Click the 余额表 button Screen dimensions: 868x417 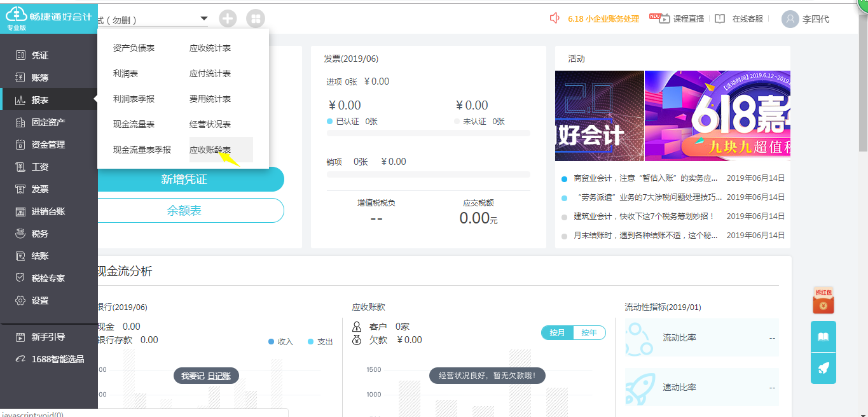pos(184,211)
